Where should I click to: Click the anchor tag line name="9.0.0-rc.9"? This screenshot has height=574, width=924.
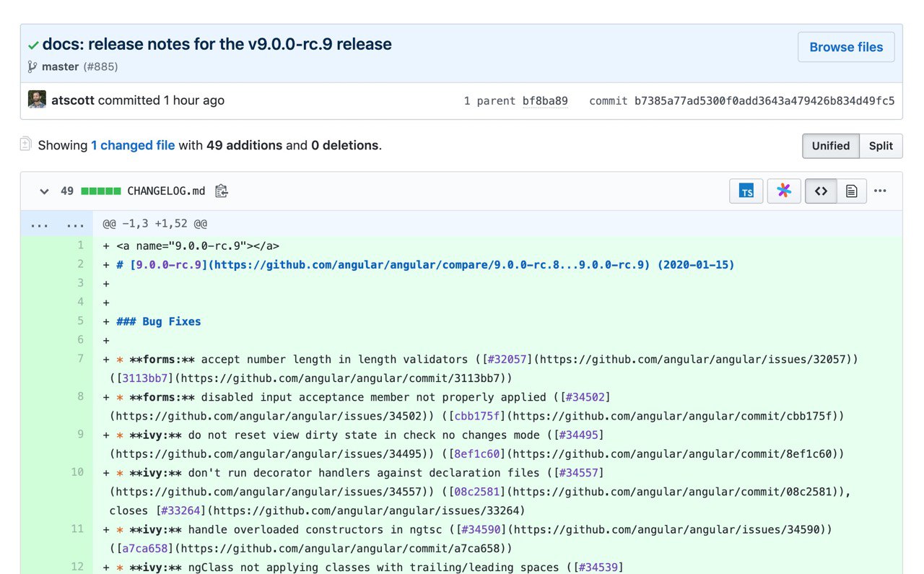click(x=198, y=246)
